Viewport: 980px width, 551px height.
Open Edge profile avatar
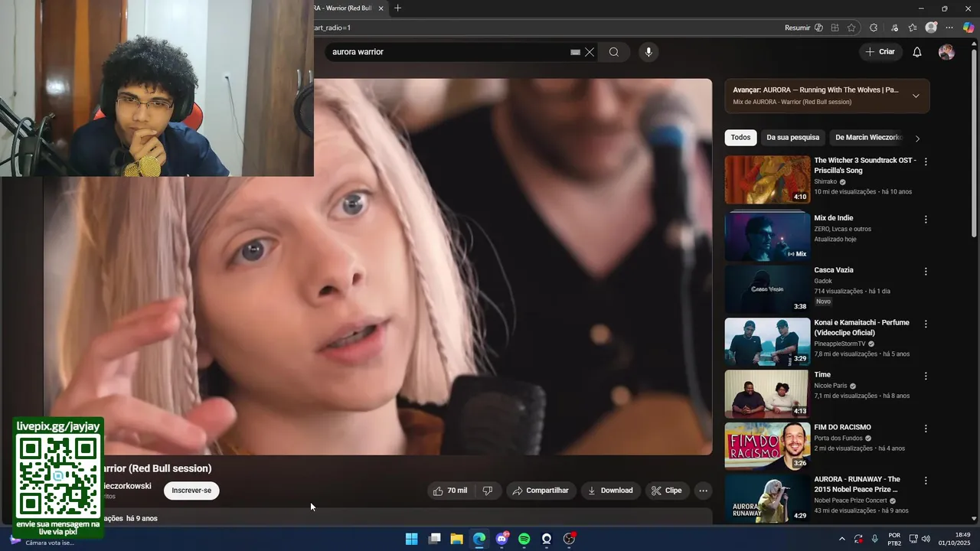931,28
